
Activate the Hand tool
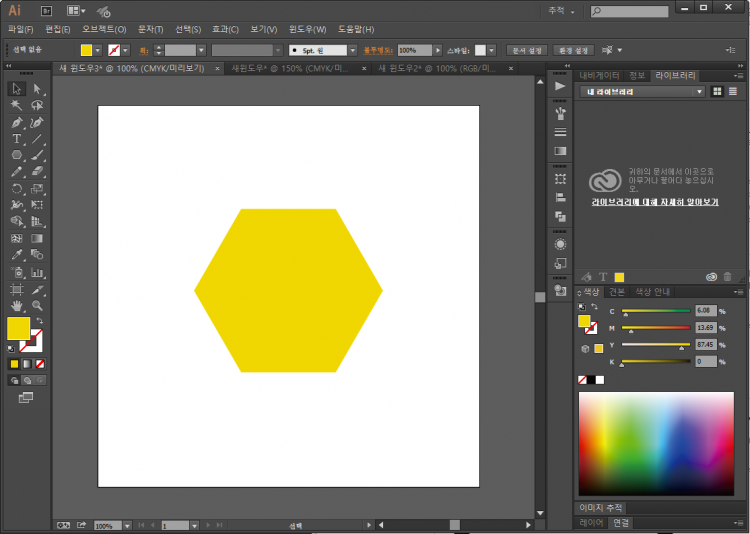17,305
